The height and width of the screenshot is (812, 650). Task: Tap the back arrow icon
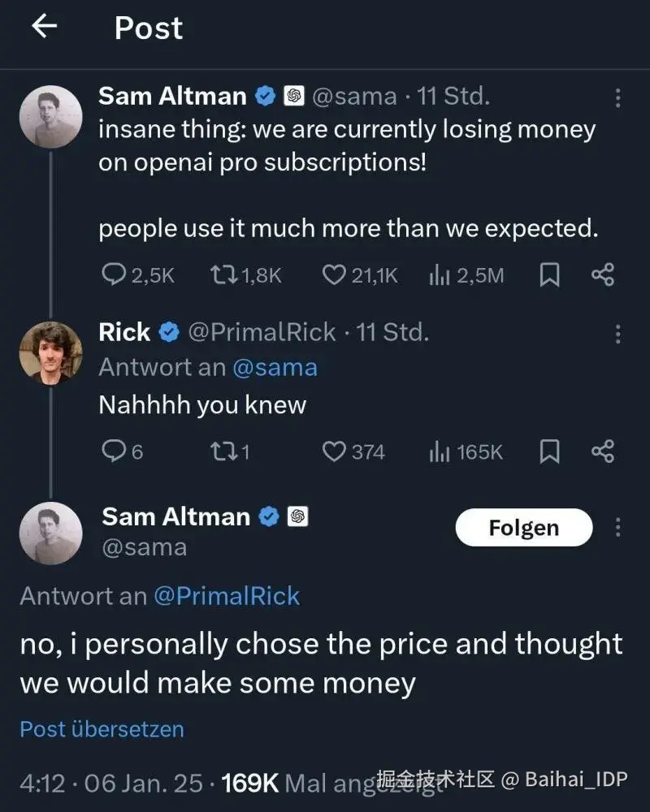(x=44, y=27)
